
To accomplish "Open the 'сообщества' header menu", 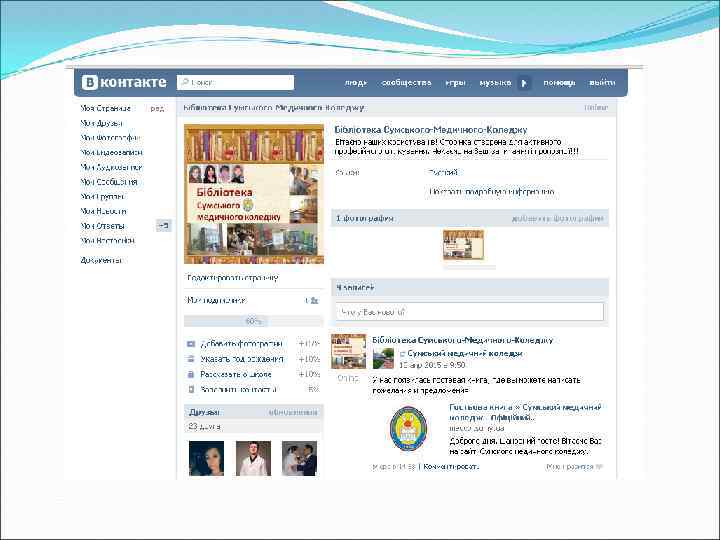I will (x=406, y=83).
